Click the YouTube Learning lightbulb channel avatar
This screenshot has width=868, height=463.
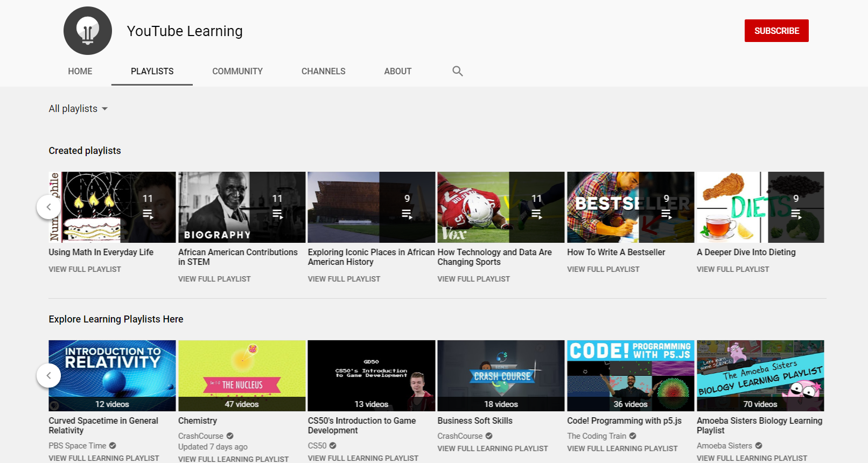click(x=88, y=31)
